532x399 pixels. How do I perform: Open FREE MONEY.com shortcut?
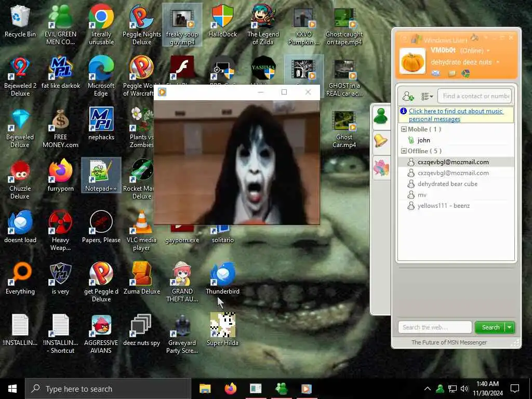pyautogui.click(x=60, y=128)
